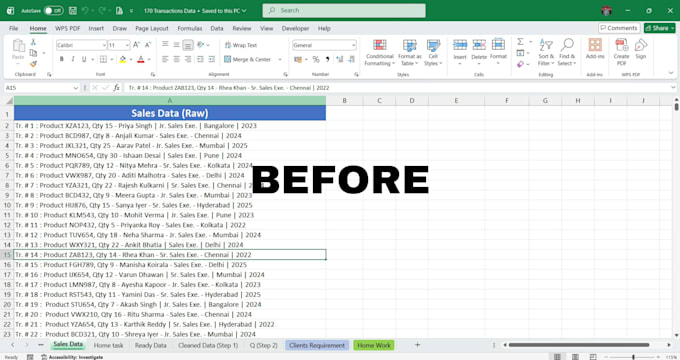Open the File menu

coord(13,28)
